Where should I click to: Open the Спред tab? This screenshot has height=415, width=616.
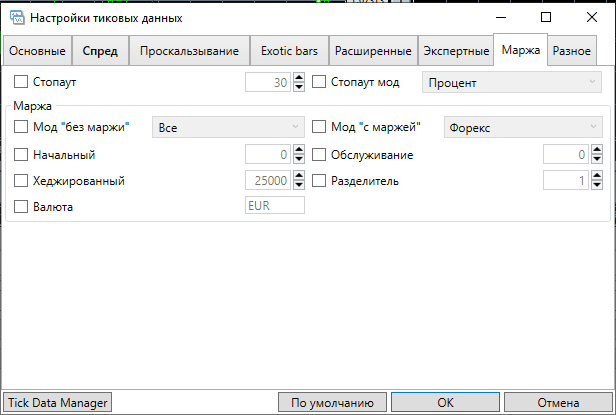(x=100, y=51)
